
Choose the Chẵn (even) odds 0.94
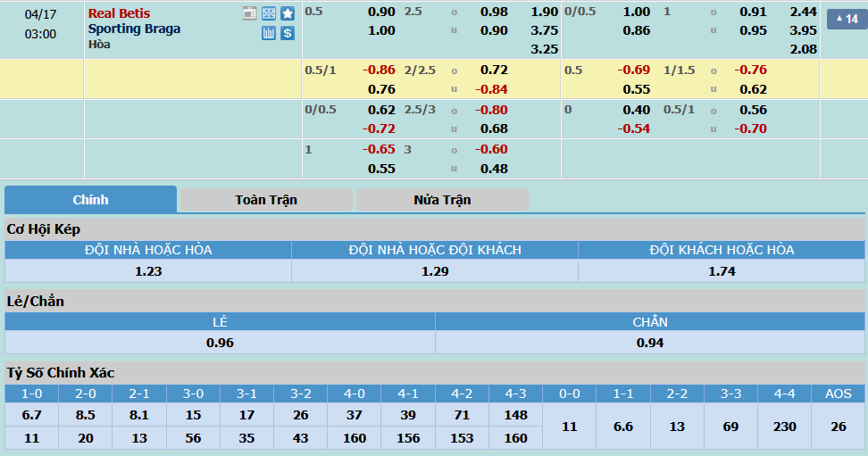[x=650, y=343]
